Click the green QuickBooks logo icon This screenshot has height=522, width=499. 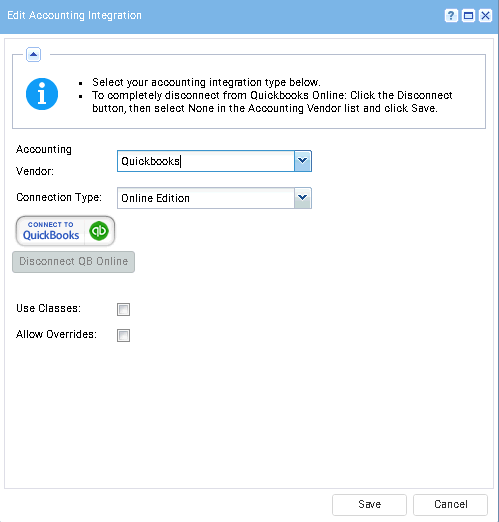[99, 231]
